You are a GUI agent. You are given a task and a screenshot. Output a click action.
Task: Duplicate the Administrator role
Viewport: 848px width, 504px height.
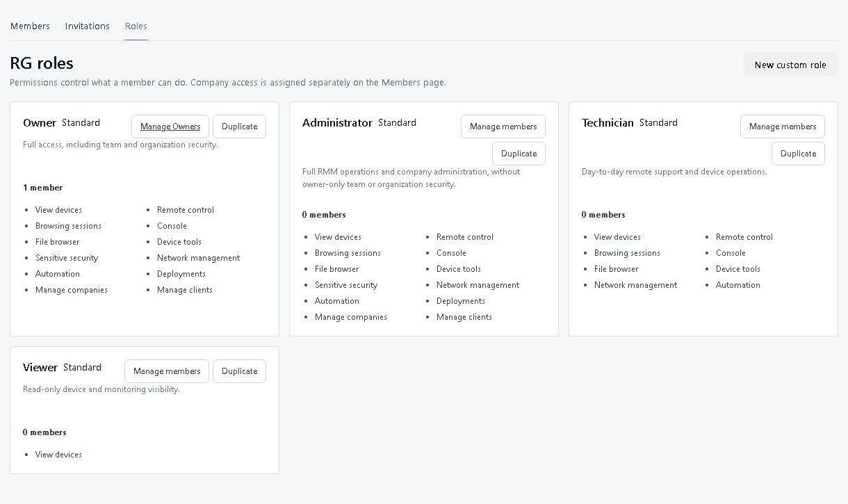[x=519, y=154]
